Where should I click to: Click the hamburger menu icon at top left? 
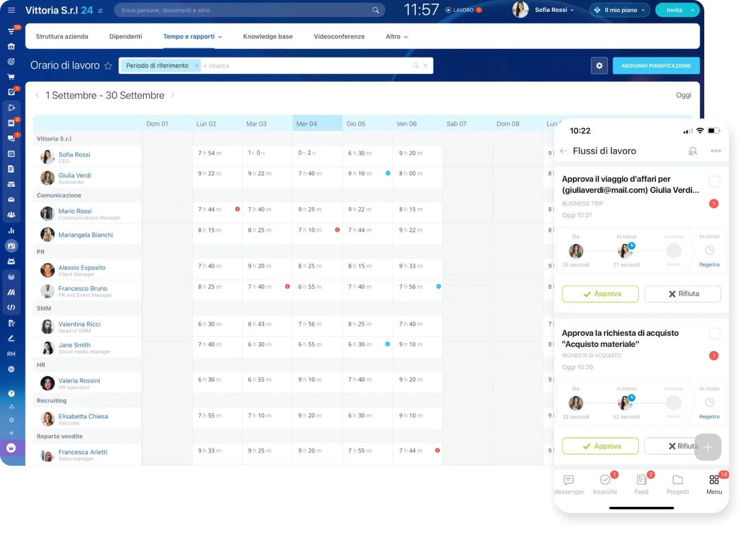pyautogui.click(x=11, y=10)
